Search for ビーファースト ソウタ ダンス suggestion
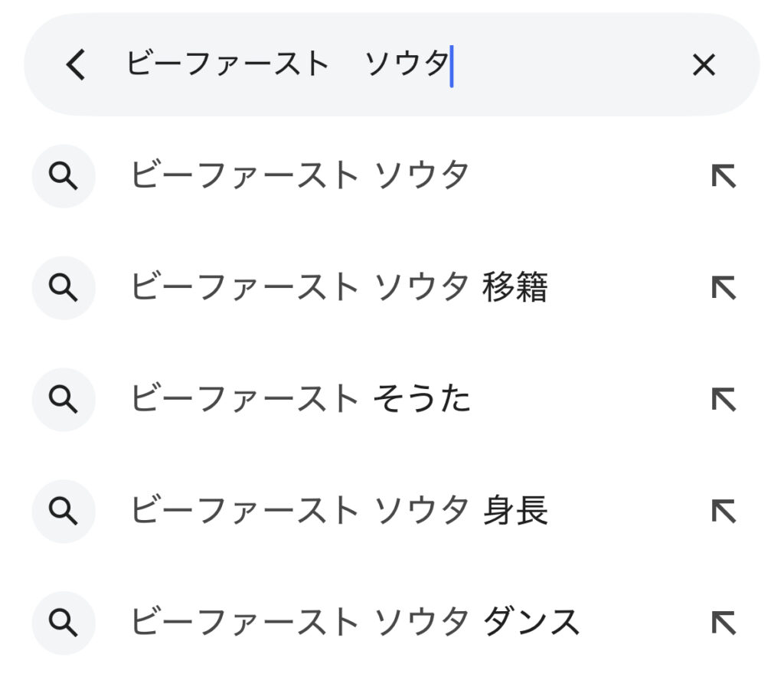The image size is (784, 677). 354,623
